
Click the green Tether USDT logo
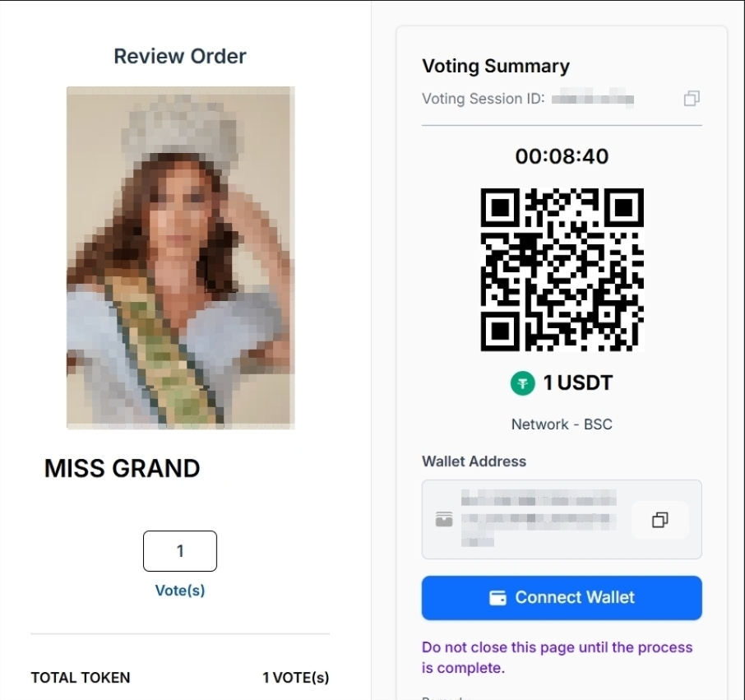pyautogui.click(x=522, y=382)
